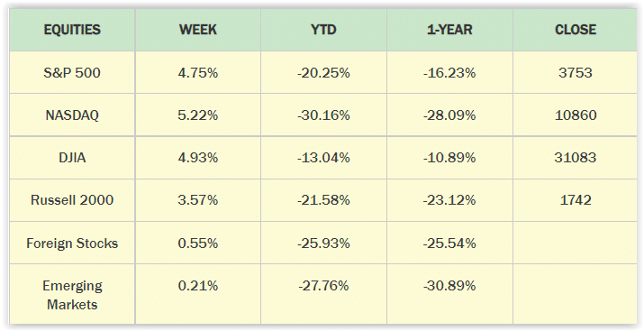The height and width of the screenshot is (331, 644).
Task: Click NASDAQ YTD value -30.16%
Action: click(x=323, y=115)
